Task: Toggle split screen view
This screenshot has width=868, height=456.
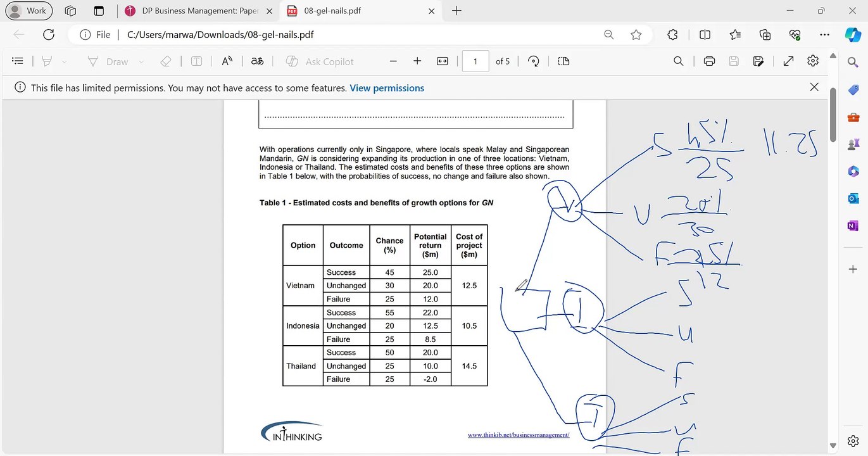Action: click(x=705, y=35)
